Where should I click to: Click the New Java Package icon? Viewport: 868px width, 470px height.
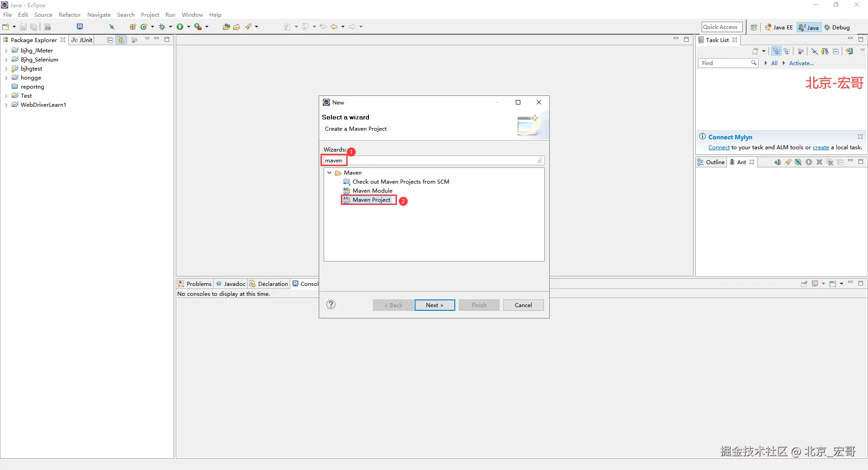pyautogui.click(x=133, y=27)
